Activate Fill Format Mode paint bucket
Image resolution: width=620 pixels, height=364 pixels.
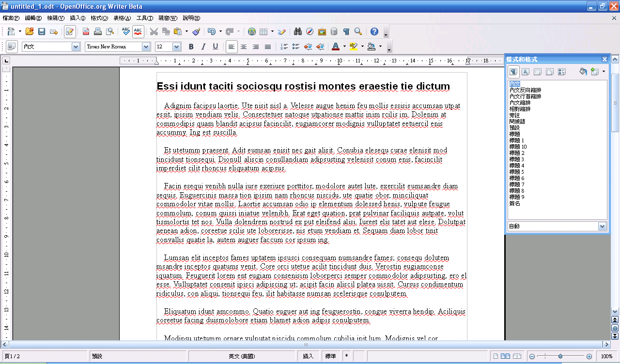tap(583, 72)
